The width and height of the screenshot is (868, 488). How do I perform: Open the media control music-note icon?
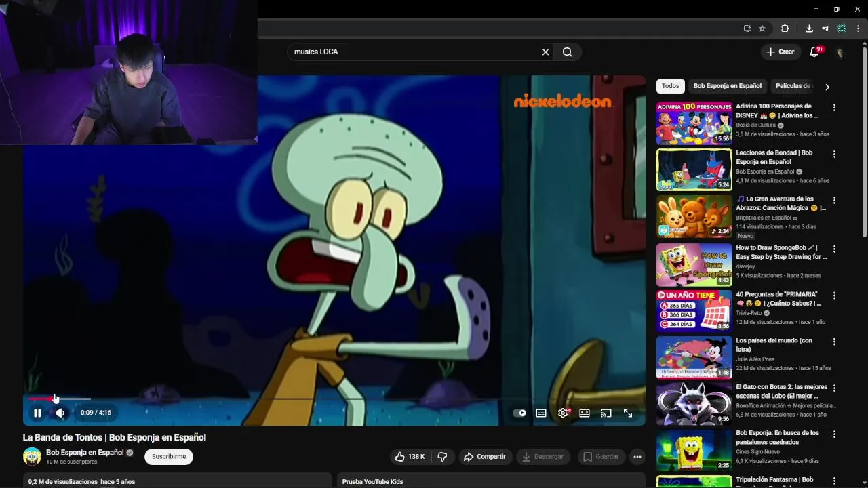tap(825, 28)
